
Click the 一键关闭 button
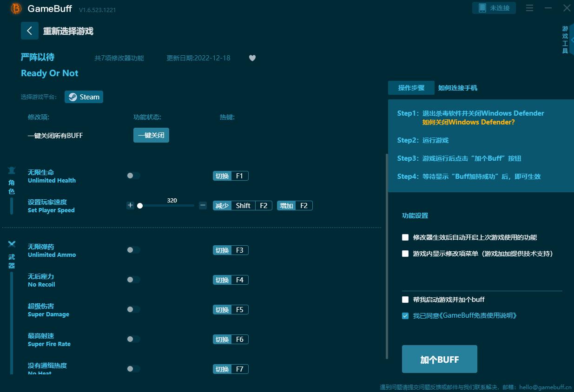coord(151,135)
